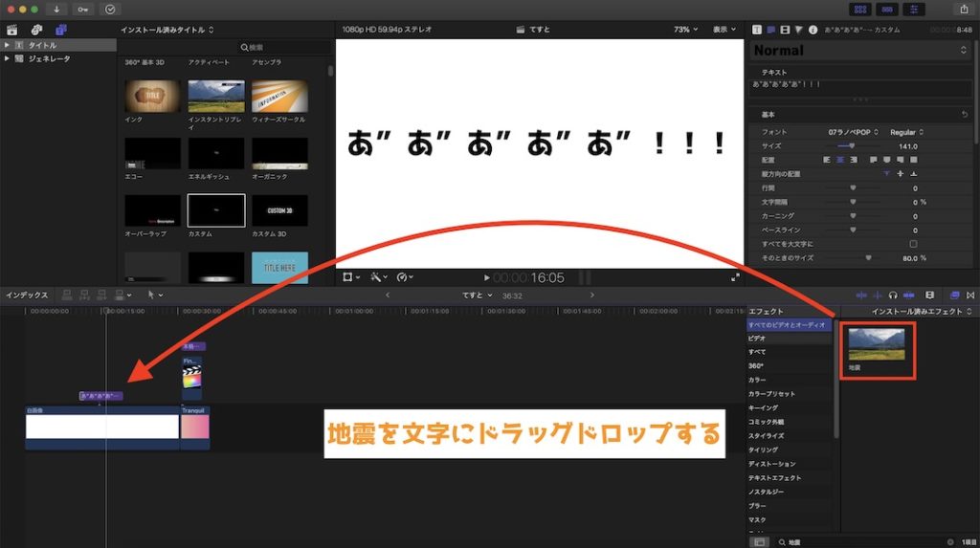Select the ウィナーズサークル title thumbnail

280,97
